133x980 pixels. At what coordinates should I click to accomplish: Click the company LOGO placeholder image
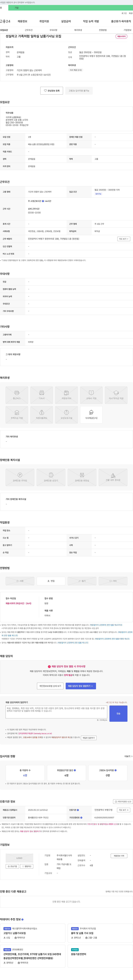tap(19, 858)
